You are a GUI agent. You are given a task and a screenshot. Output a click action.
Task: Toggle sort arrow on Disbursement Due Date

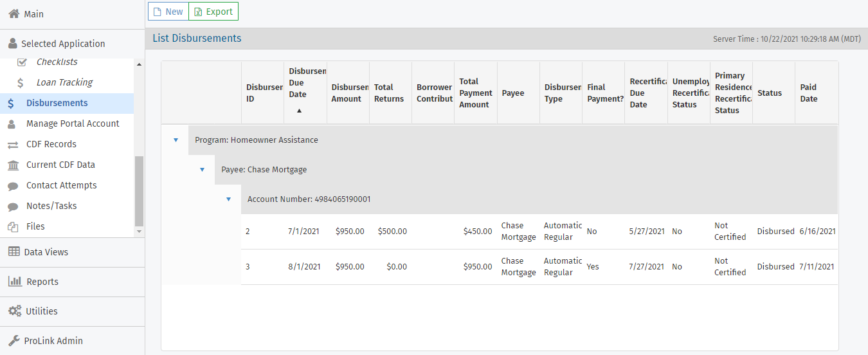coord(299,111)
